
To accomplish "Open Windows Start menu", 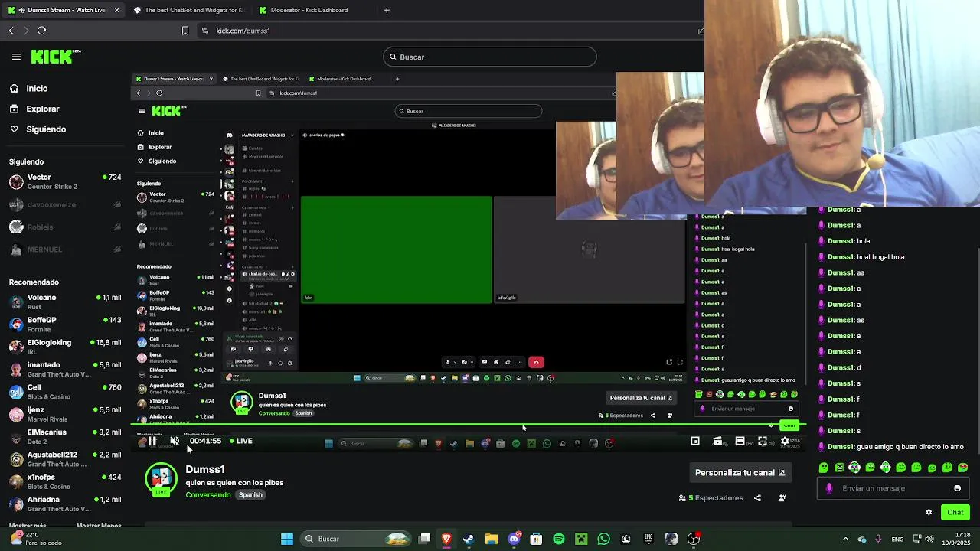I will pyautogui.click(x=287, y=539).
